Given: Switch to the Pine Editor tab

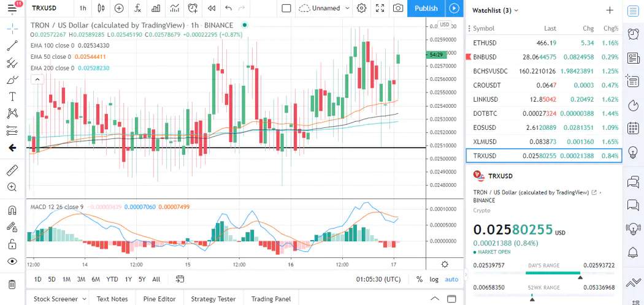Looking at the screenshot, I should (x=159, y=299).
